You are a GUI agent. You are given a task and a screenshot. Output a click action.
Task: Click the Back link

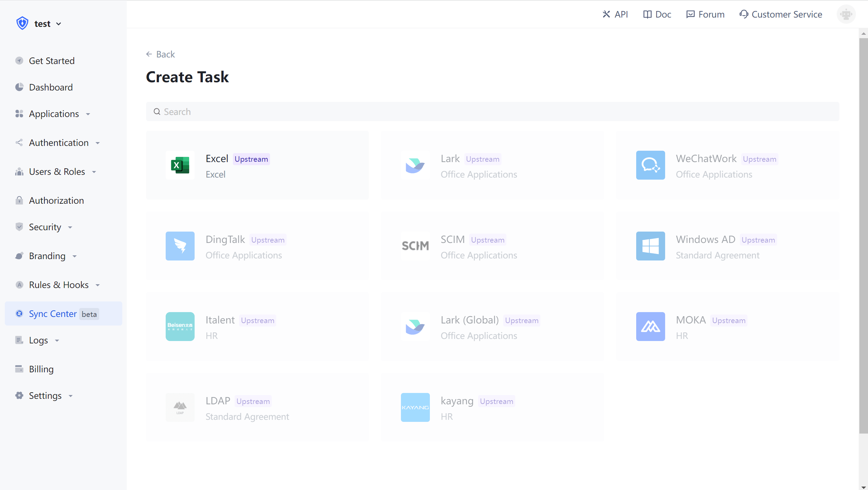(161, 54)
